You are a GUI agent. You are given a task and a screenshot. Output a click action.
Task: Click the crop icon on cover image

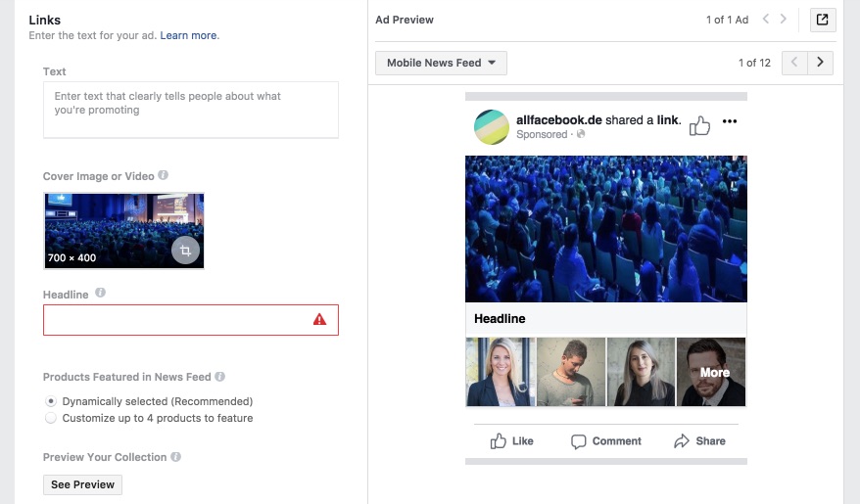click(x=185, y=251)
